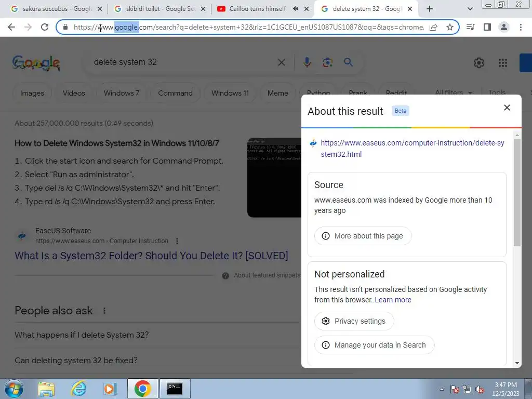This screenshot has height=399, width=532.
Task: Open Command Prompt taskbar window
Action: [175, 389]
